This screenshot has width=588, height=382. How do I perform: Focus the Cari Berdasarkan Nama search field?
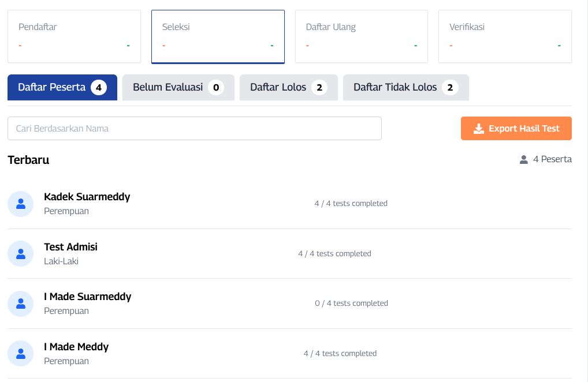(194, 129)
